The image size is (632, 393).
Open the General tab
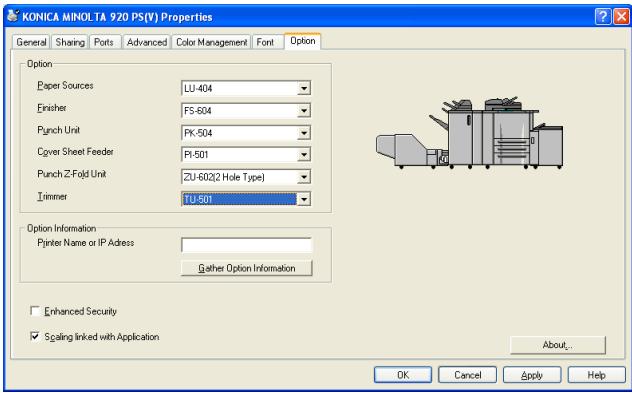tap(31, 42)
